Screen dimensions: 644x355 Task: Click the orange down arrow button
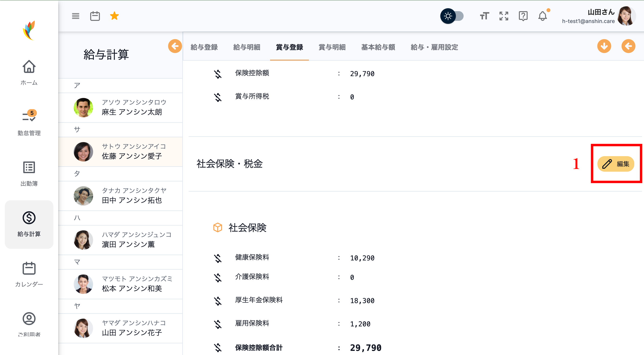tap(604, 46)
